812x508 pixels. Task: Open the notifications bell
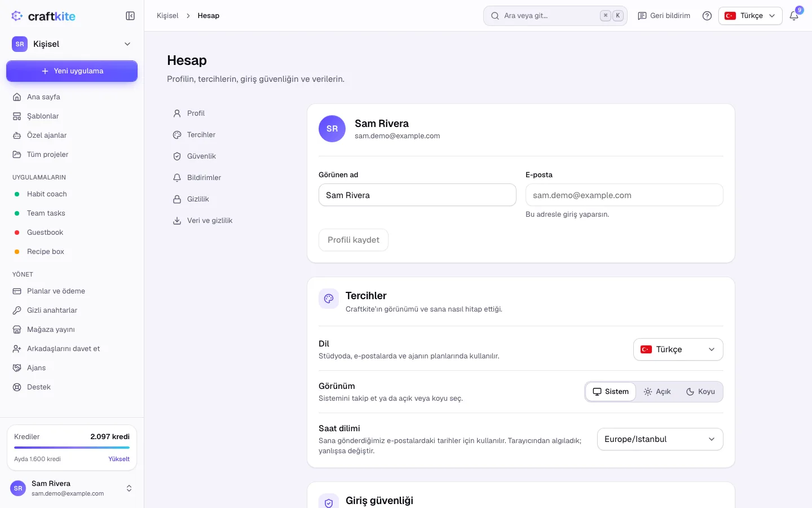click(x=794, y=16)
